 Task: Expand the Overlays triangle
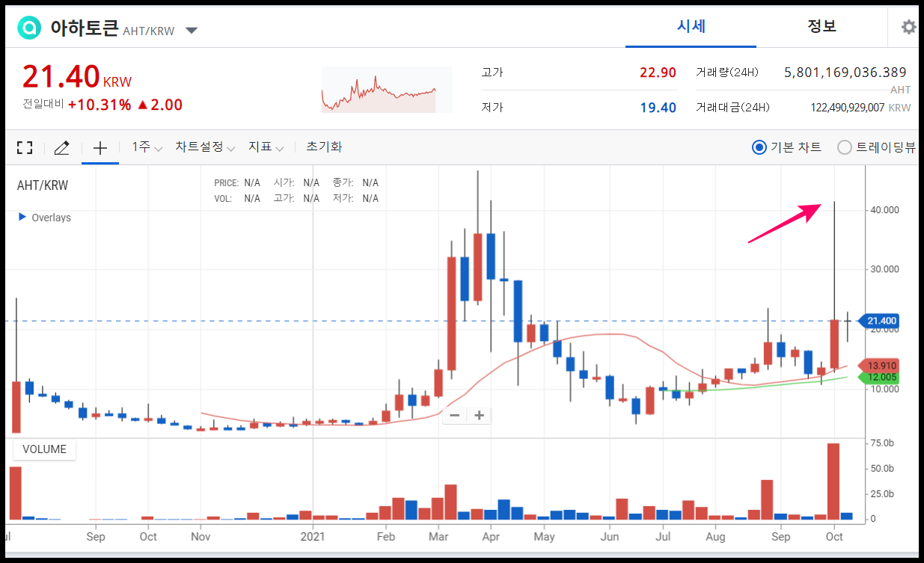point(22,218)
